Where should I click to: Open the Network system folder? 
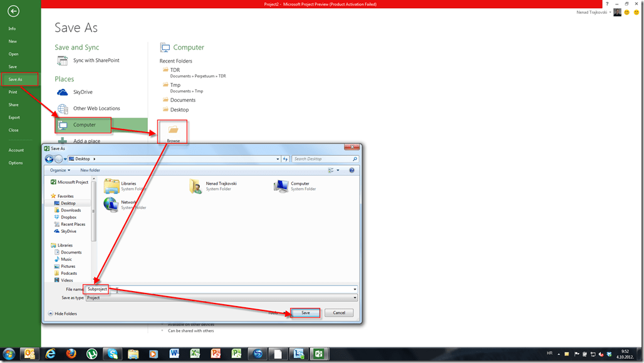tap(112, 205)
